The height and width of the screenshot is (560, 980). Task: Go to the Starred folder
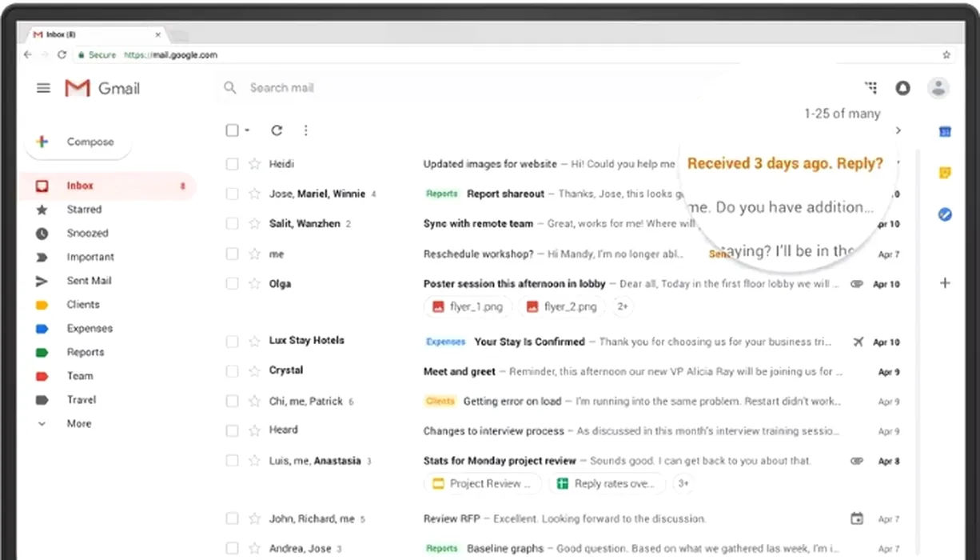(x=84, y=210)
